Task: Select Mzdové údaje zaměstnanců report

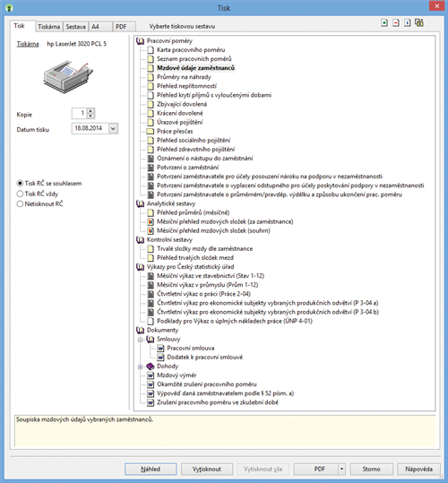Action: [196, 68]
